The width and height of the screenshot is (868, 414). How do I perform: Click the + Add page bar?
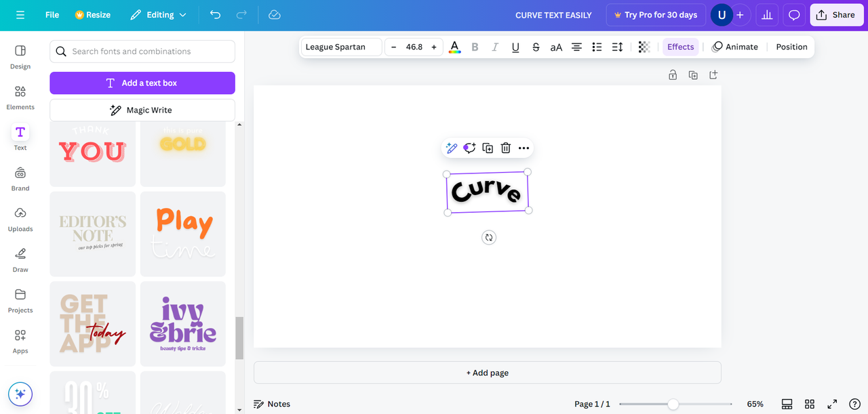(x=487, y=373)
